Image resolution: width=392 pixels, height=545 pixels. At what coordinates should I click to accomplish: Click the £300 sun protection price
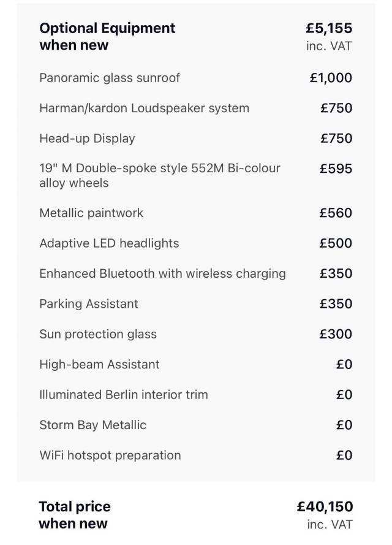pyautogui.click(x=336, y=334)
